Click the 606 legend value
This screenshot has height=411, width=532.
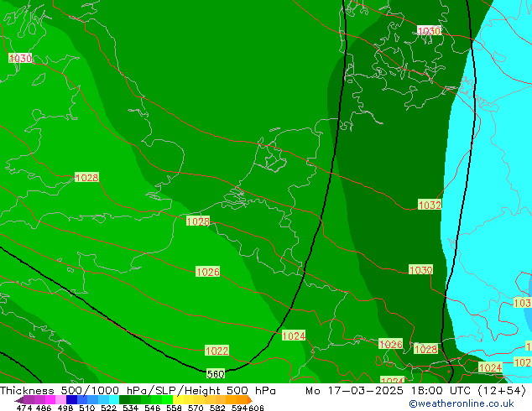coord(256,408)
